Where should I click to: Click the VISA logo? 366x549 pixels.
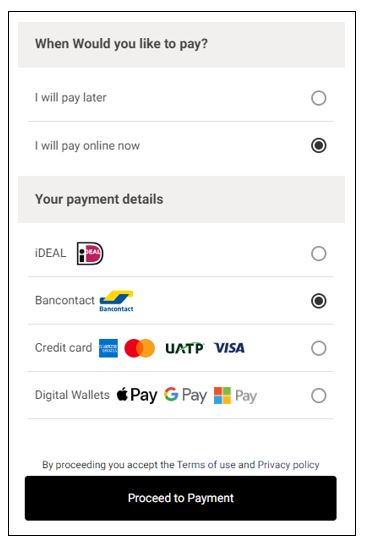pyautogui.click(x=229, y=348)
